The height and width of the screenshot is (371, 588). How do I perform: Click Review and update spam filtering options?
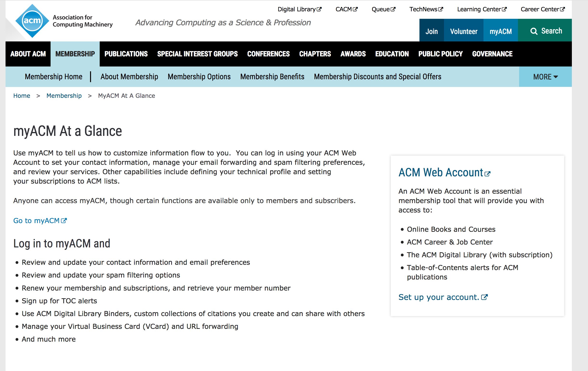101,275
